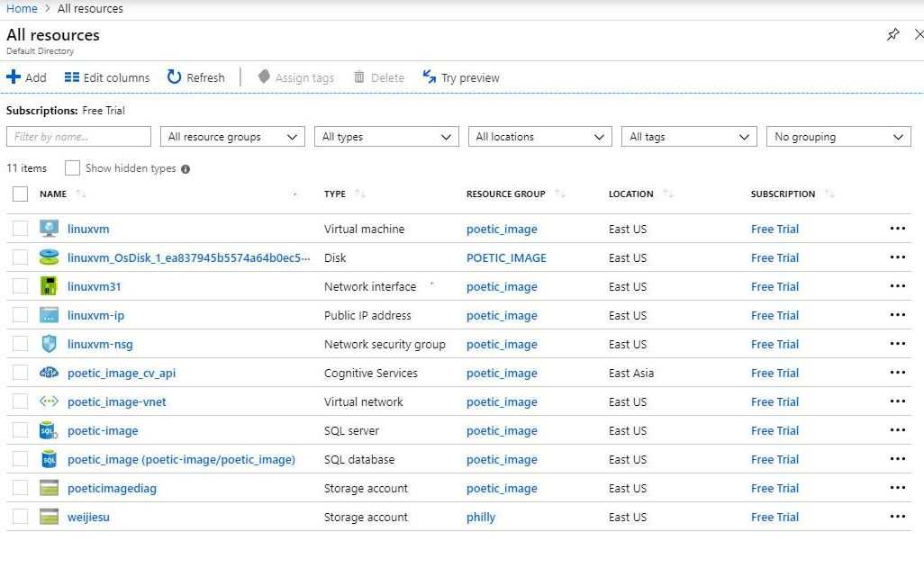924x577 pixels.
Task: Click the SQL database type cell
Action: point(359,459)
